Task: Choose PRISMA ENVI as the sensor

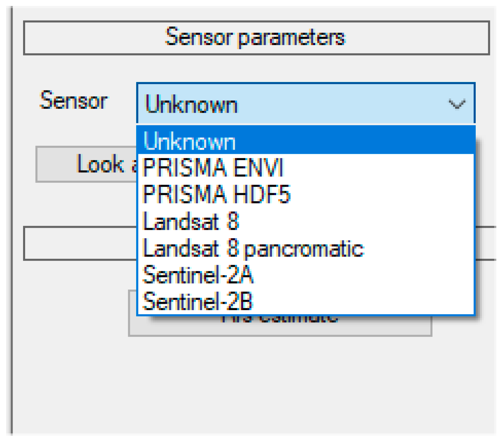Action: [213, 167]
